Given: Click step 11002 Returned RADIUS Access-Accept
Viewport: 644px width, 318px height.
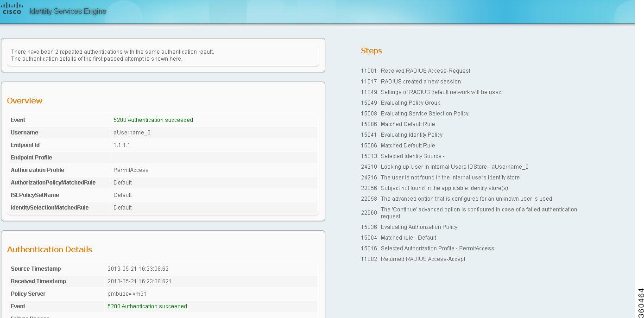Looking at the screenshot, I should point(413,259).
